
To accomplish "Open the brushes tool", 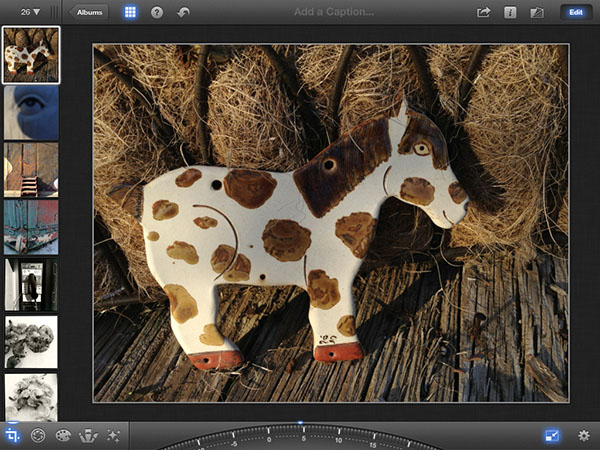I will point(88,435).
